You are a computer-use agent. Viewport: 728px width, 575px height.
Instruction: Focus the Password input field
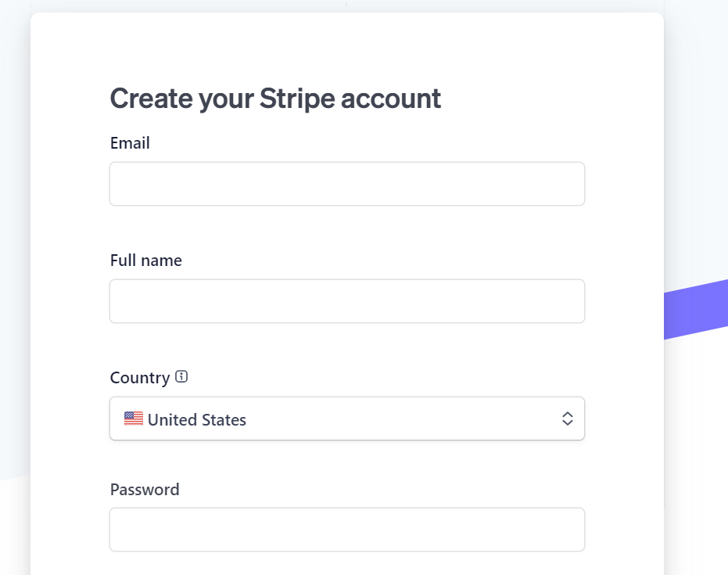pyautogui.click(x=347, y=530)
